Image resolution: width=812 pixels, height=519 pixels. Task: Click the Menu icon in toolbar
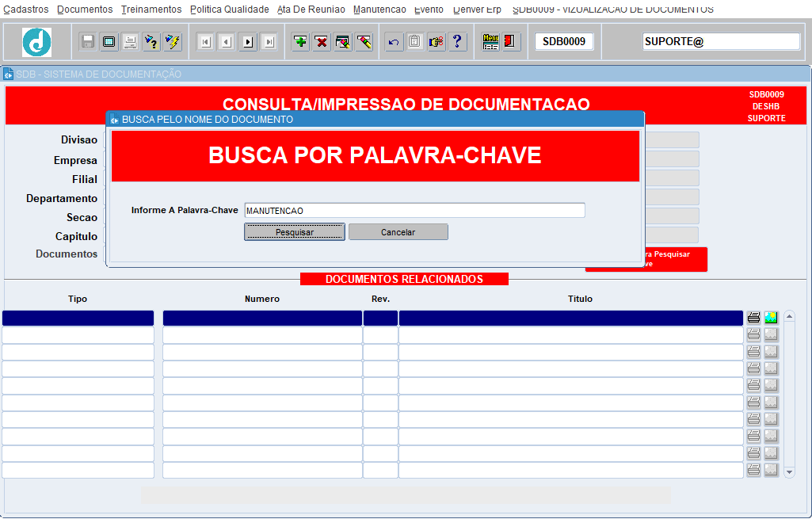coord(491,42)
